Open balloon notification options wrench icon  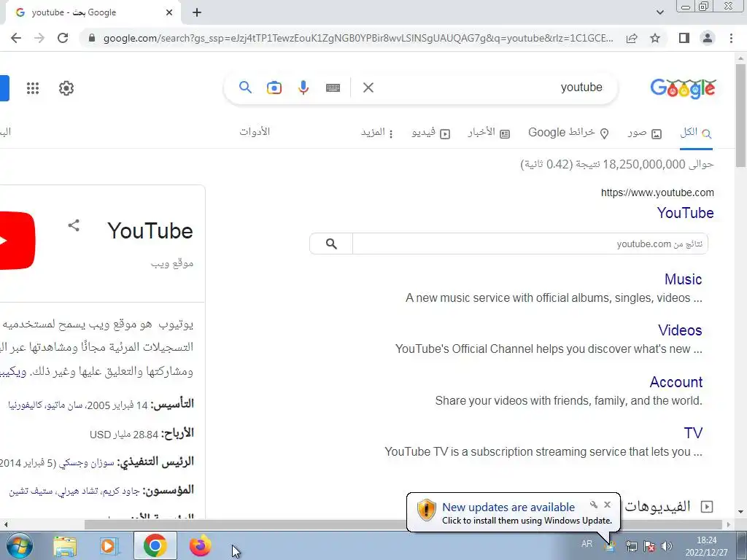(594, 505)
